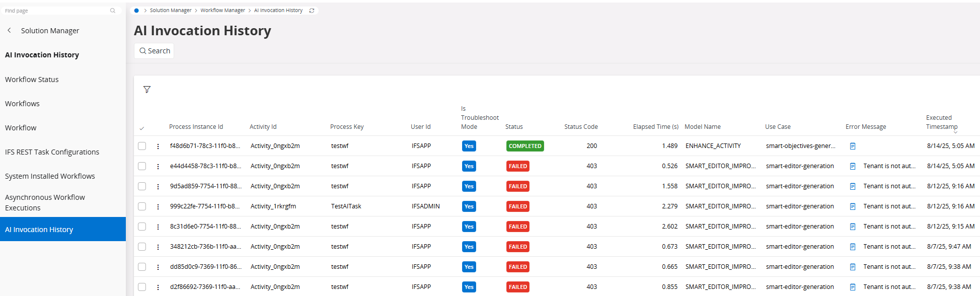Click Process Instance Id column header
The height and width of the screenshot is (296, 980).
point(196,127)
